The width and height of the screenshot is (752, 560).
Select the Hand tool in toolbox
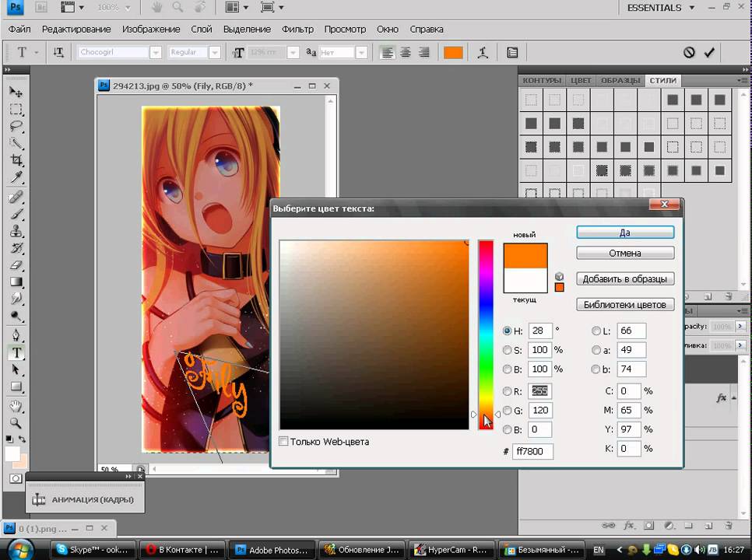(x=16, y=406)
